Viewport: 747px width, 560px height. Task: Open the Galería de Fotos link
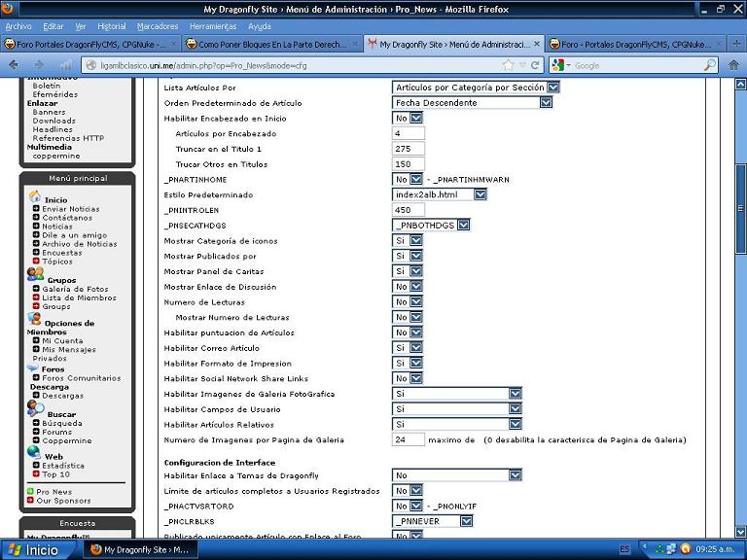click(x=75, y=290)
